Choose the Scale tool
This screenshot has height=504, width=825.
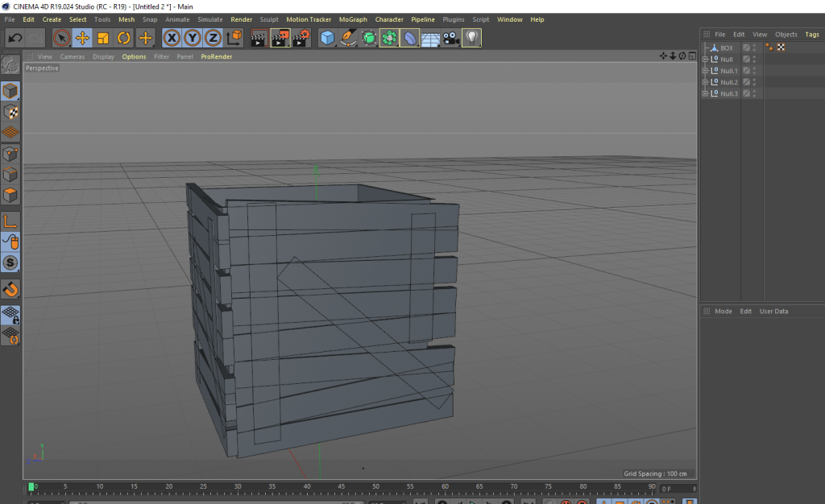[x=103, y=38]
